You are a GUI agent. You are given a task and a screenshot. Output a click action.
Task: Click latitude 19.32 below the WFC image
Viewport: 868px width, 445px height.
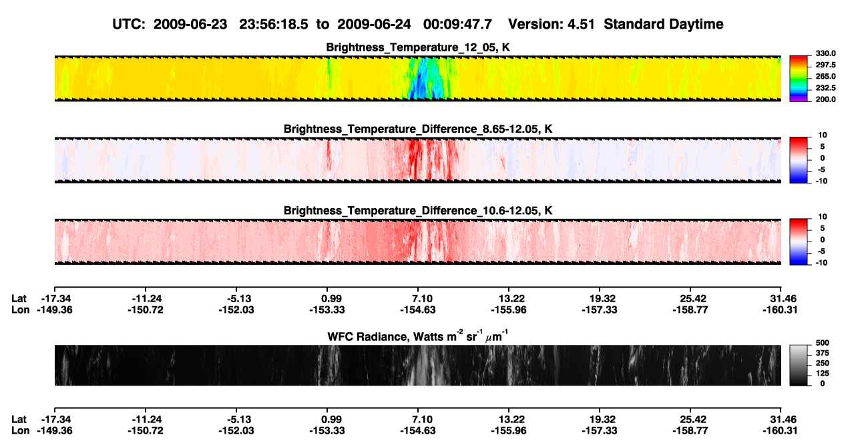pyautogui.click(x=602, y=419)
